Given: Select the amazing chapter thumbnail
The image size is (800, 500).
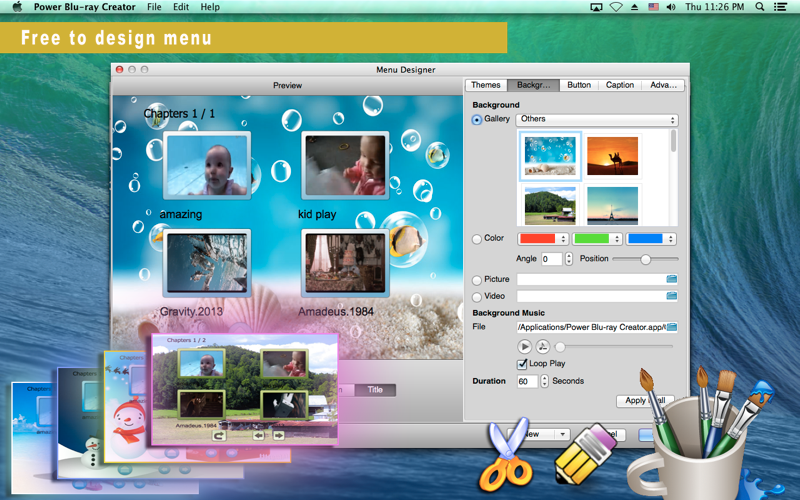Looking at the screenshot, I should point(207,165).
